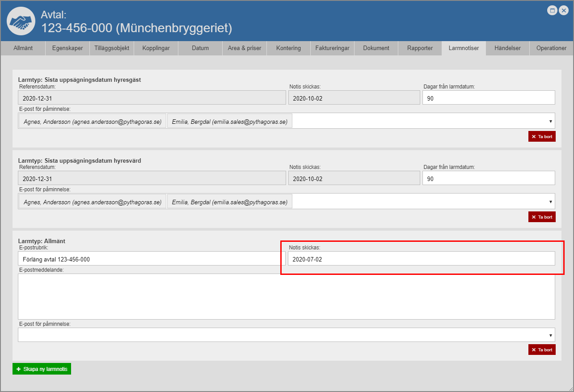Delete the Allmänt alarm using Ta bort
The height and width of the screenshot is (392, 574).
[542, 350]
